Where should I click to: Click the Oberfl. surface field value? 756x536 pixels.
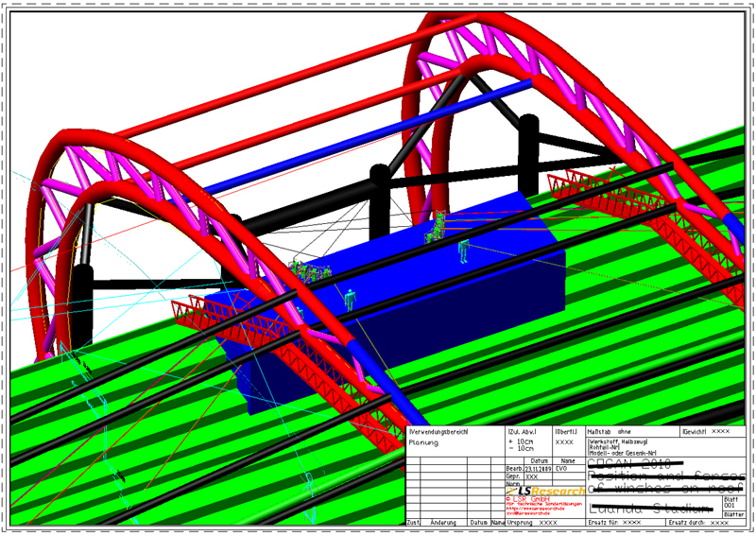564,441
